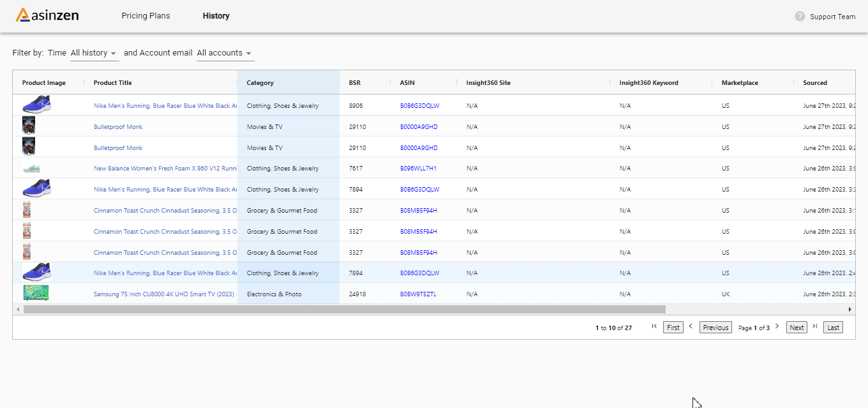Open the Samsung TV product thumbnail
The width and height of the screenshot is (868, 408).
tap(36, 293)
